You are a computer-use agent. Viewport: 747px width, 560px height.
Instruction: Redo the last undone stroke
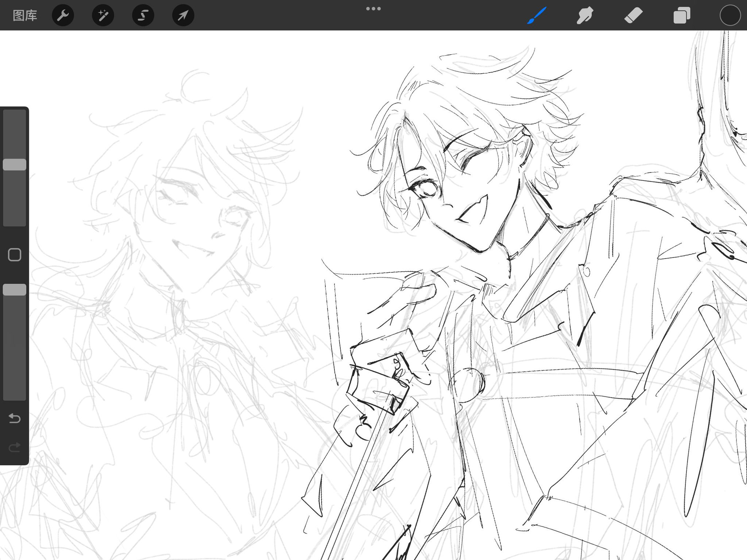[15, 447]
